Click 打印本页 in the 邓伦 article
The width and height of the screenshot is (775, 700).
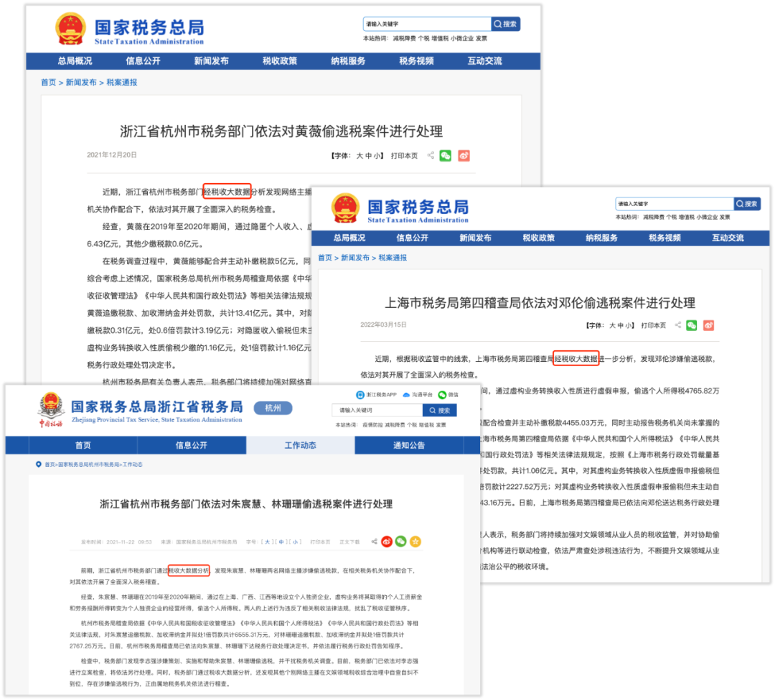pyautogui.click(x=654, y=325)
